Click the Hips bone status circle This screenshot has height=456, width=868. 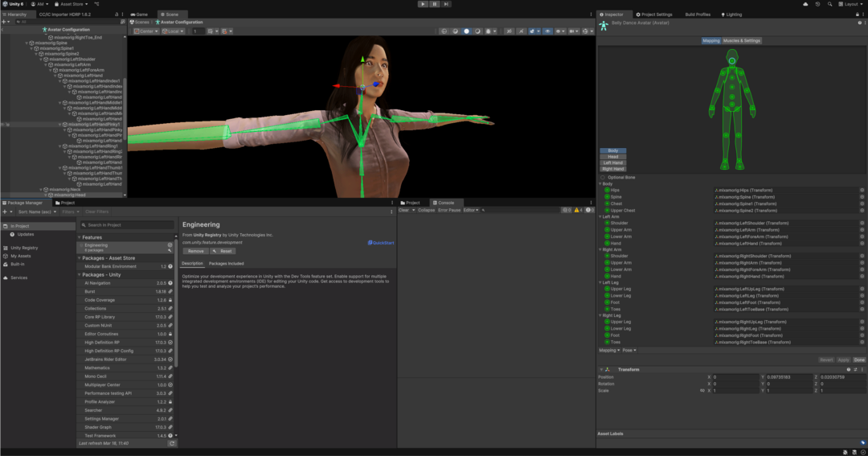[607, 190]
